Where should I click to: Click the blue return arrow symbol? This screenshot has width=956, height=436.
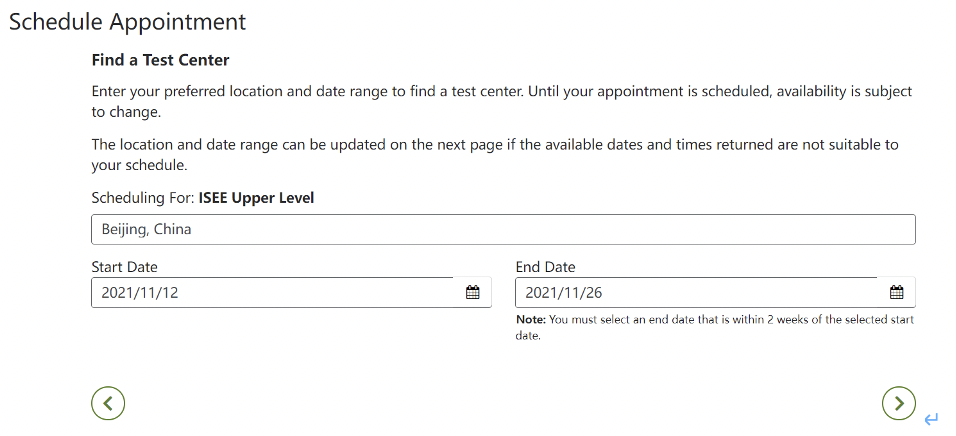931,420
